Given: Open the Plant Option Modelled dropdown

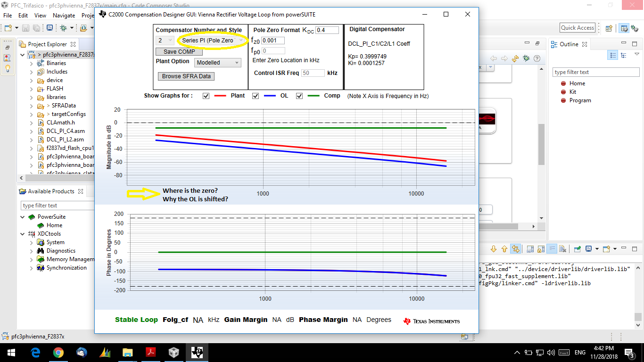Looking at the screenshot, I should pyautogui.click(x=217, y=62).
